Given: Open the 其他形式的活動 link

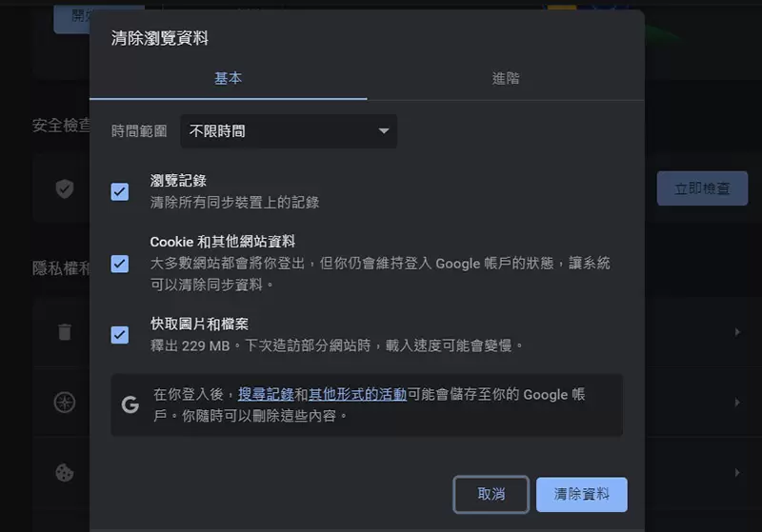Looking at the screenshot, I should click(357, 394).
